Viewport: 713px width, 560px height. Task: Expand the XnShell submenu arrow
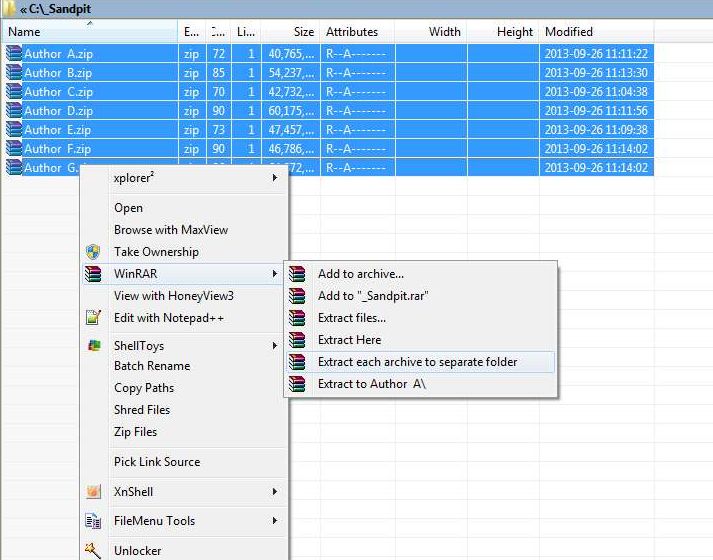275,491
